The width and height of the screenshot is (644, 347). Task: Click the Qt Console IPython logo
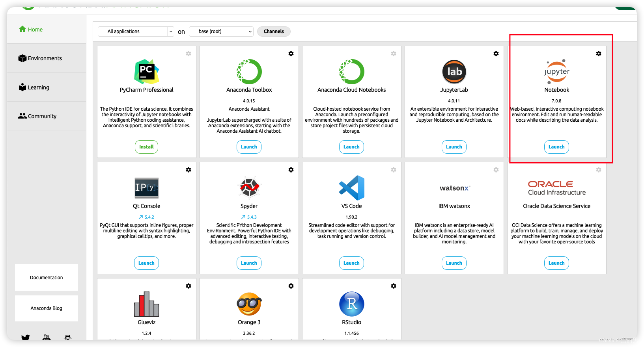pos(147,188)
